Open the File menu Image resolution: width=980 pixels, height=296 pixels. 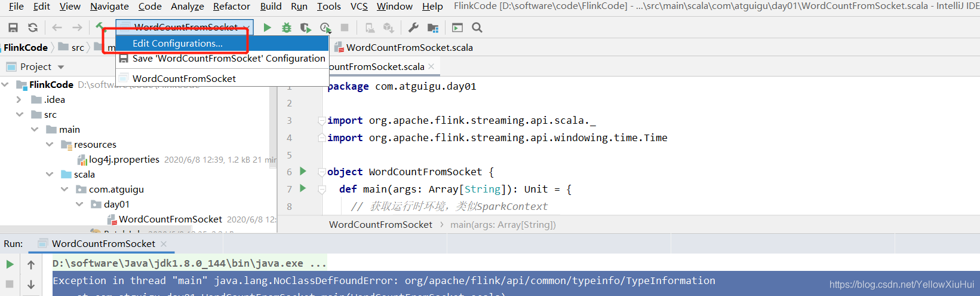pos(16,6)
